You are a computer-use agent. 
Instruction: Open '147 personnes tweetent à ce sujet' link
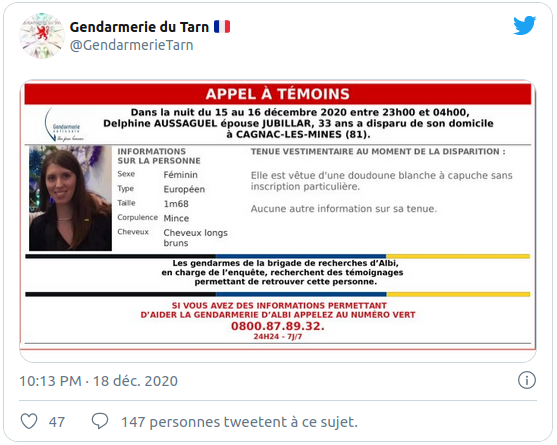pos(239,422)
